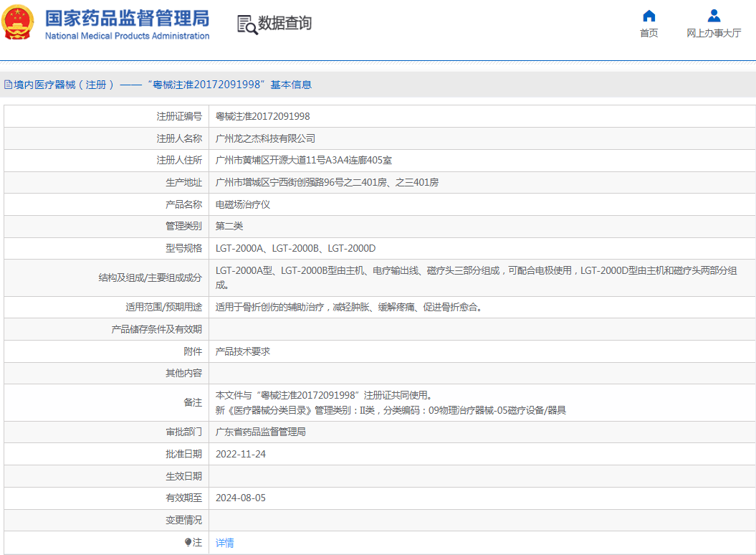Click management category value 第二类
This screenshot has height=555, width=756.
tap(229, 227)
